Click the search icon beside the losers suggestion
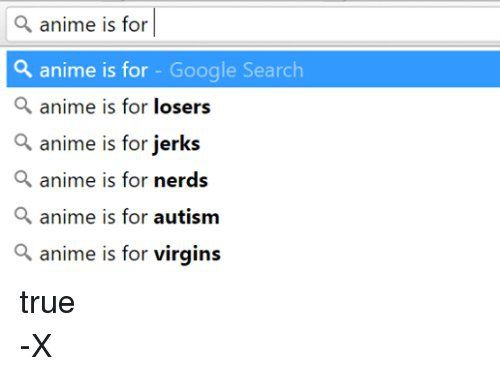 pos(23,106)
